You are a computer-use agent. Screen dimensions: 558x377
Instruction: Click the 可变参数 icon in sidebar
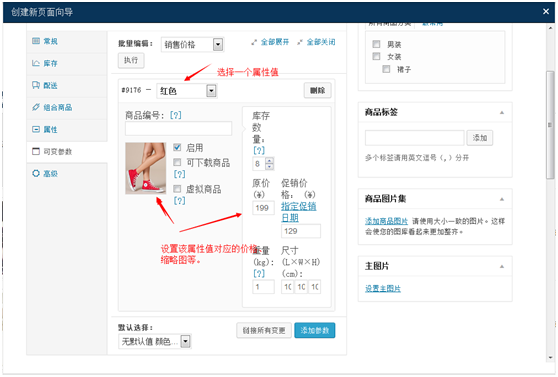tap(36, 151)
